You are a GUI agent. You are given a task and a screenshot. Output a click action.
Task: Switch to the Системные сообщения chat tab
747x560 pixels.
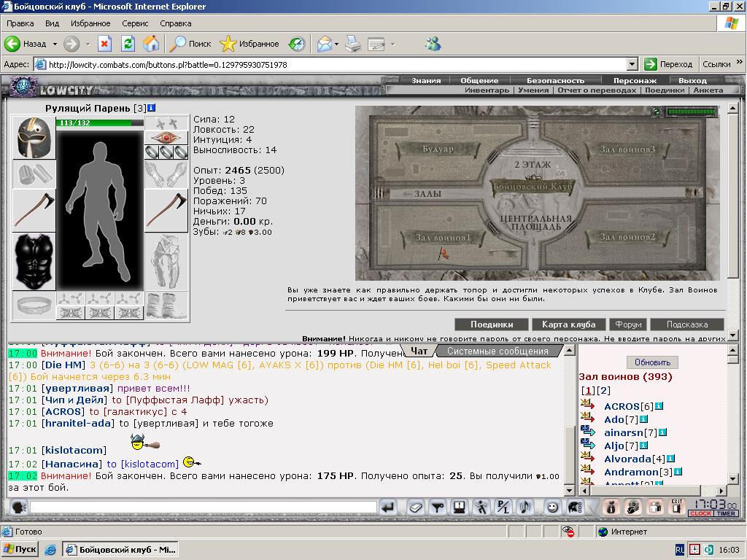pyautogui.click(x=498, y=351)
